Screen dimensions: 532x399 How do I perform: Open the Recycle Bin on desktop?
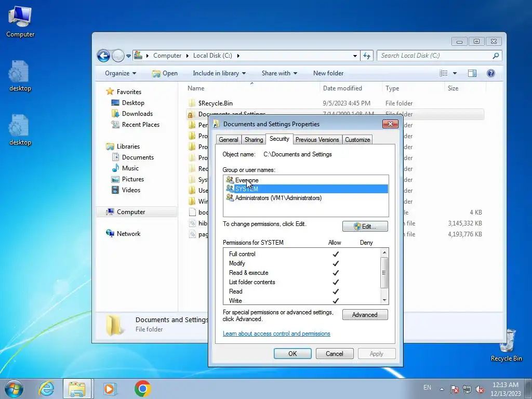tap(506, 345)
